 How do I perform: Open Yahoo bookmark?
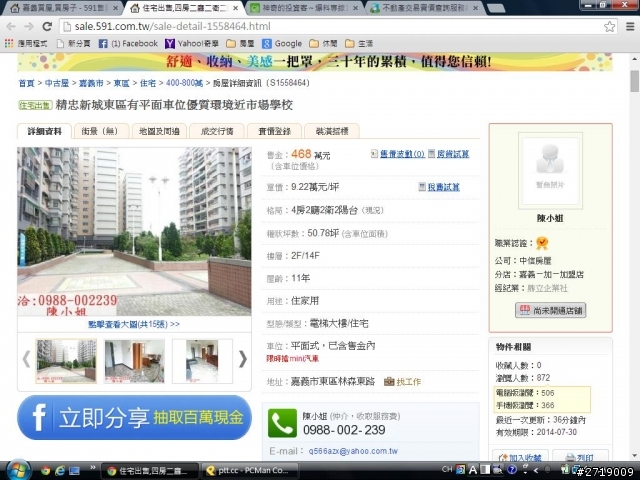191,43
